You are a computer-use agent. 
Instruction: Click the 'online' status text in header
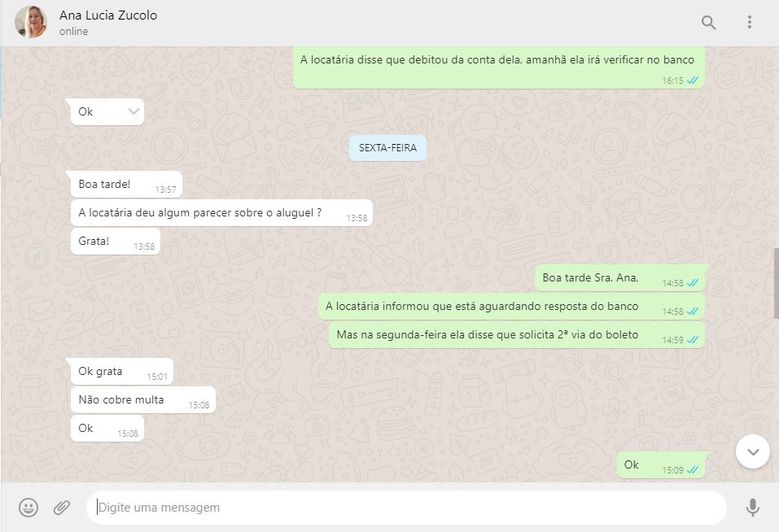click(73, 31)
